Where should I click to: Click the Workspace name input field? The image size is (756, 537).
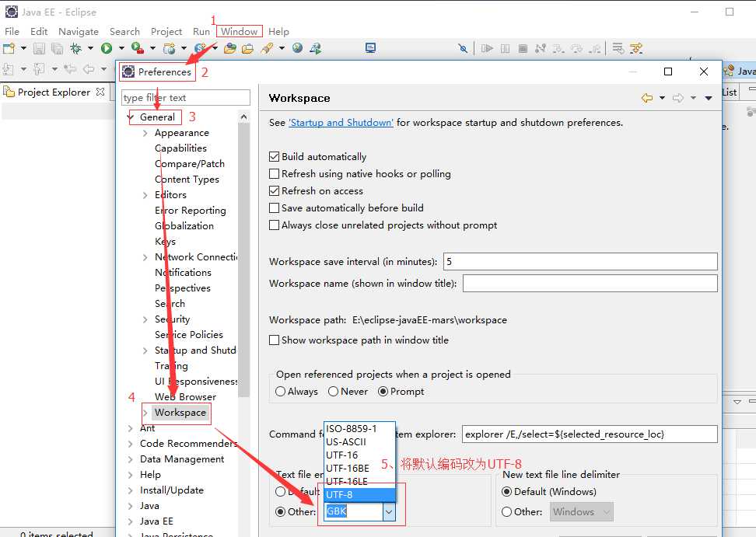coord(590,283)
